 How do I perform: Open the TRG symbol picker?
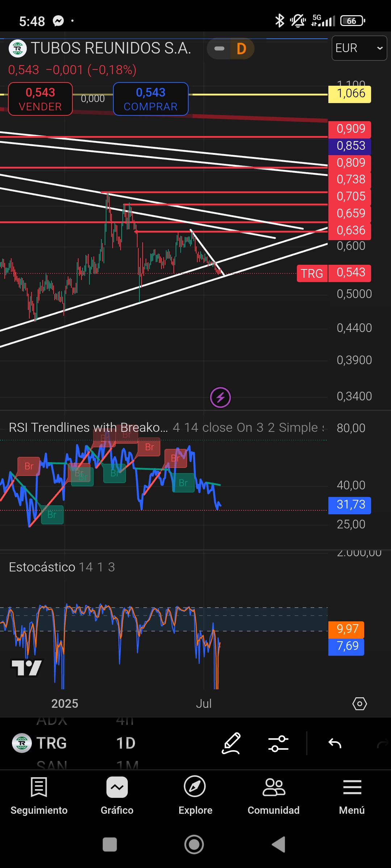click(40, 743)
